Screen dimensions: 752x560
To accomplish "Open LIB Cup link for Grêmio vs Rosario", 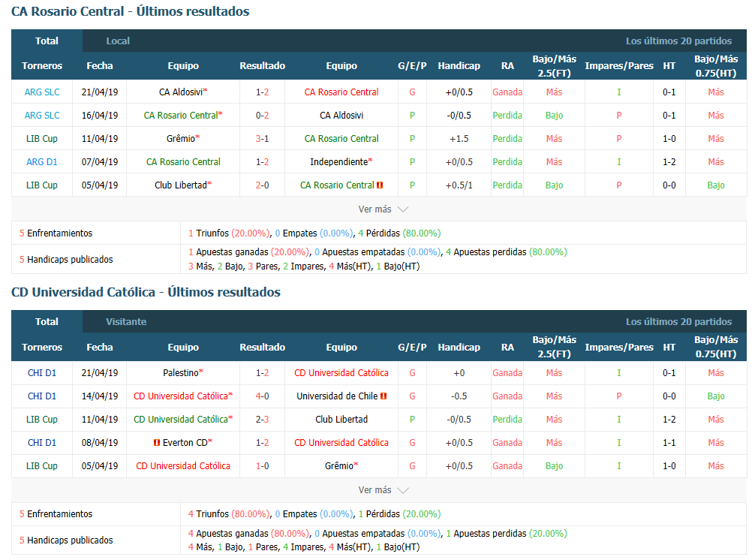I will [42, 139].
